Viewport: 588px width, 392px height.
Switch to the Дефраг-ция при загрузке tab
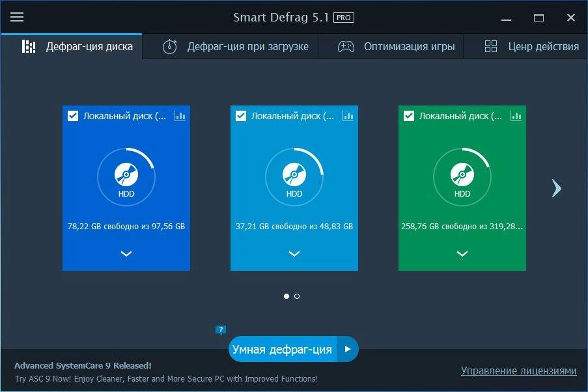pyautogui.click(x=231, y=46)
